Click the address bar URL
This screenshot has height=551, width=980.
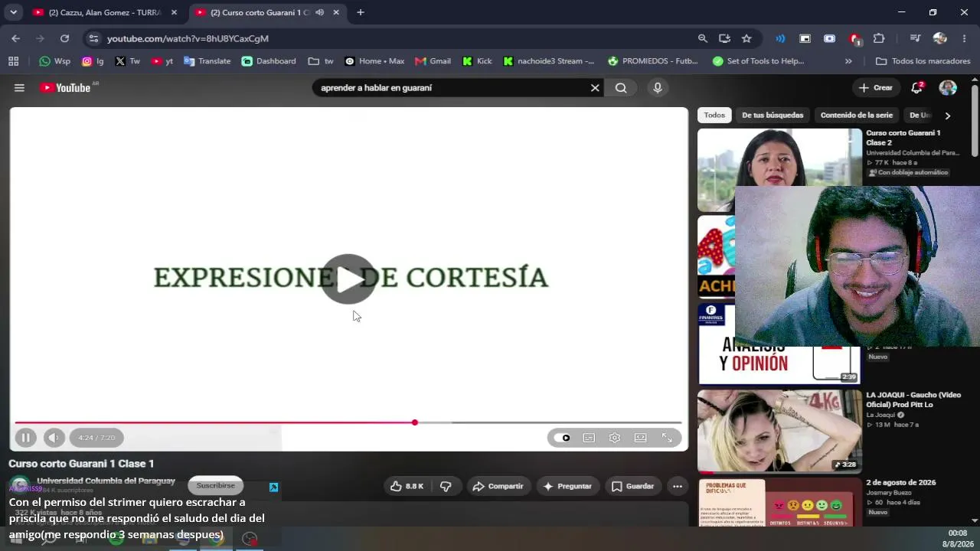pos(188,38)
